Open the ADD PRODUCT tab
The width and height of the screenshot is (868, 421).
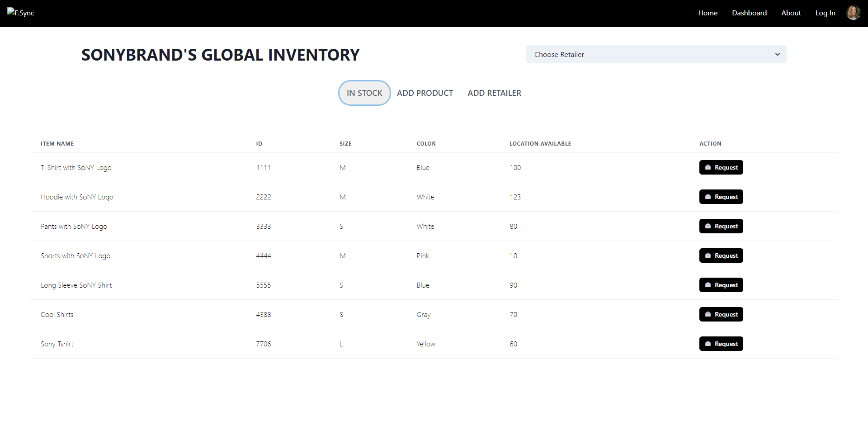(425, 93)
